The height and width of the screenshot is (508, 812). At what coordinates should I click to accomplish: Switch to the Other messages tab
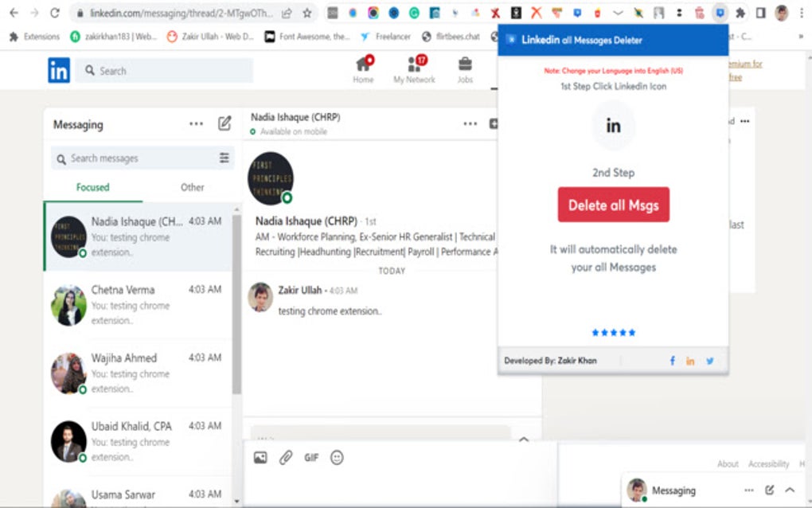(x=192, y=187)
